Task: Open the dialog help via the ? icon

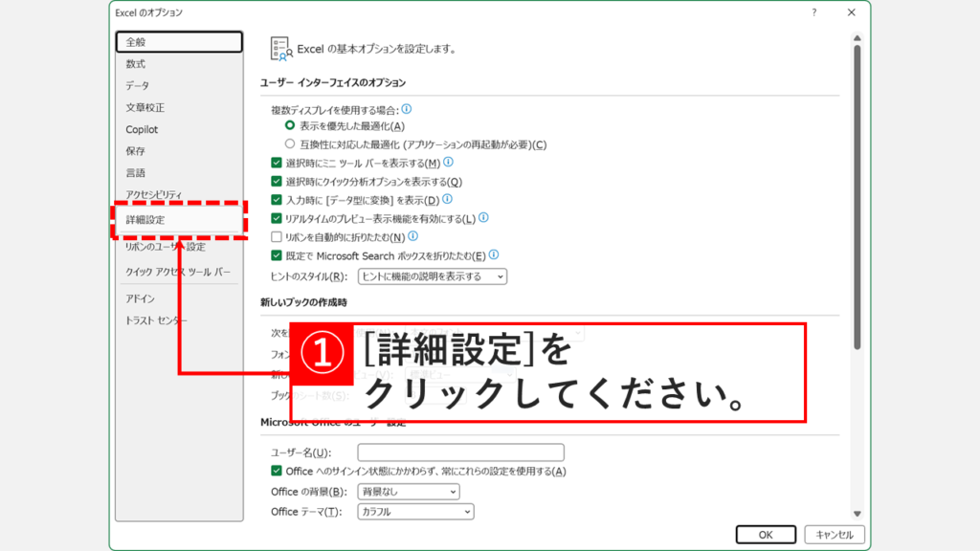Action: click(813, 13)
